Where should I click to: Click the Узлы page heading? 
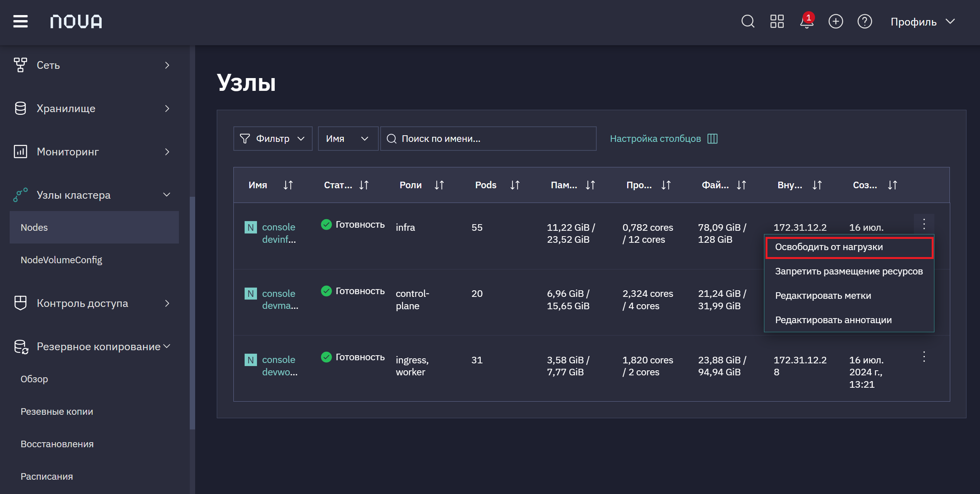[x=246, y=82]
